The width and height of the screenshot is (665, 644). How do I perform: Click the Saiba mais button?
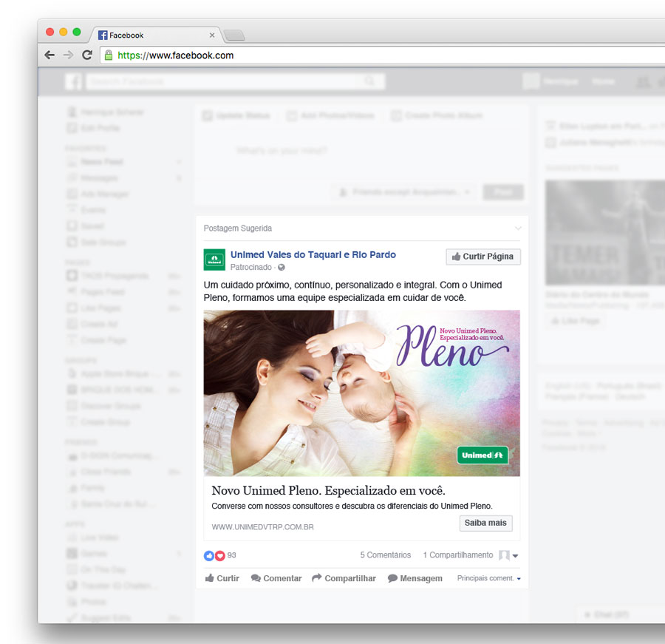(x=485, y=523)
